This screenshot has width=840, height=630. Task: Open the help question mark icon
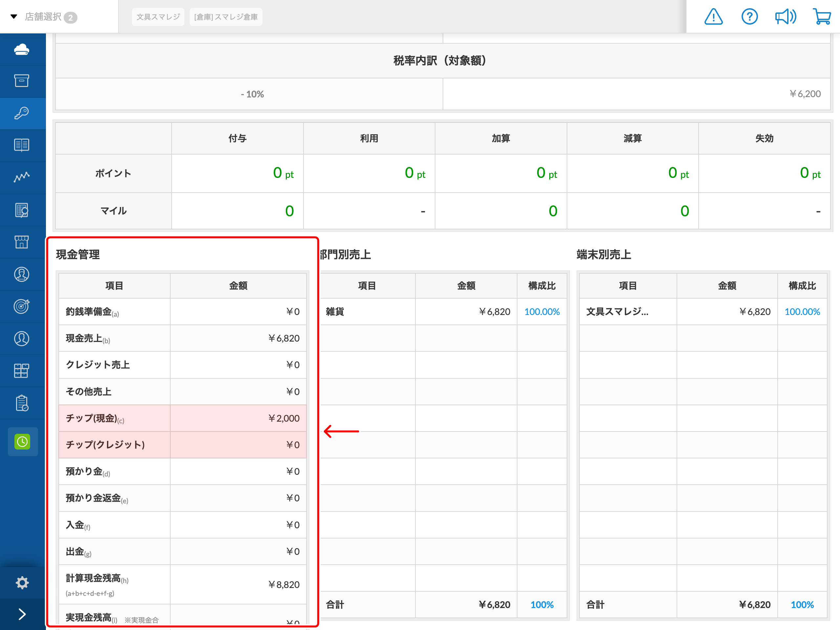pyautogui.click(x=750, y=17)
